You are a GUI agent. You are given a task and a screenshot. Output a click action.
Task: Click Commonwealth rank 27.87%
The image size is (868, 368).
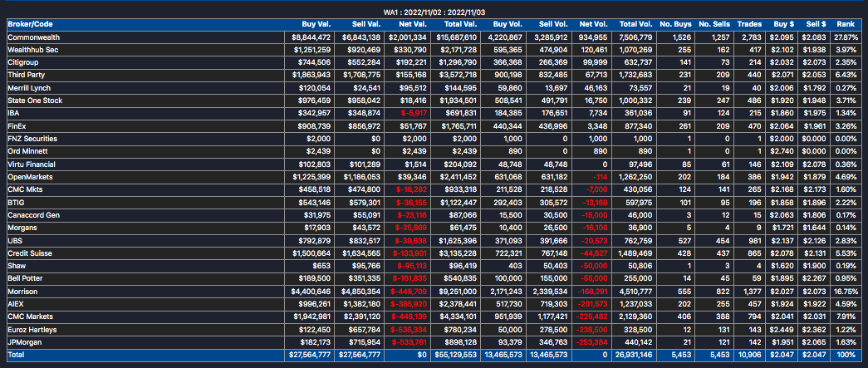(x=845, y=37)
